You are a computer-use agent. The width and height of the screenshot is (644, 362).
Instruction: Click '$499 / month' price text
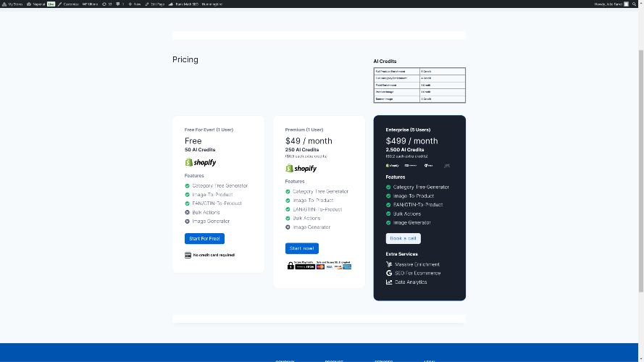pos(411,140)
